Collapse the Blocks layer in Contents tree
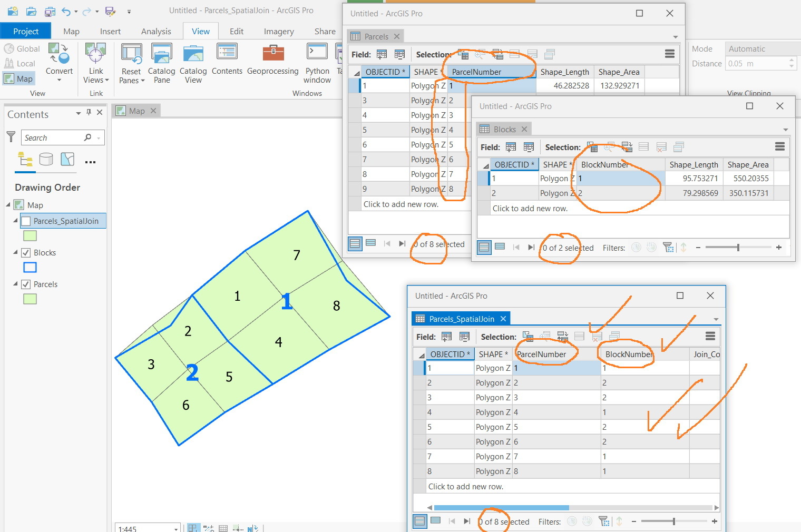This screenshot has height=532, width=801. point(15,252)
